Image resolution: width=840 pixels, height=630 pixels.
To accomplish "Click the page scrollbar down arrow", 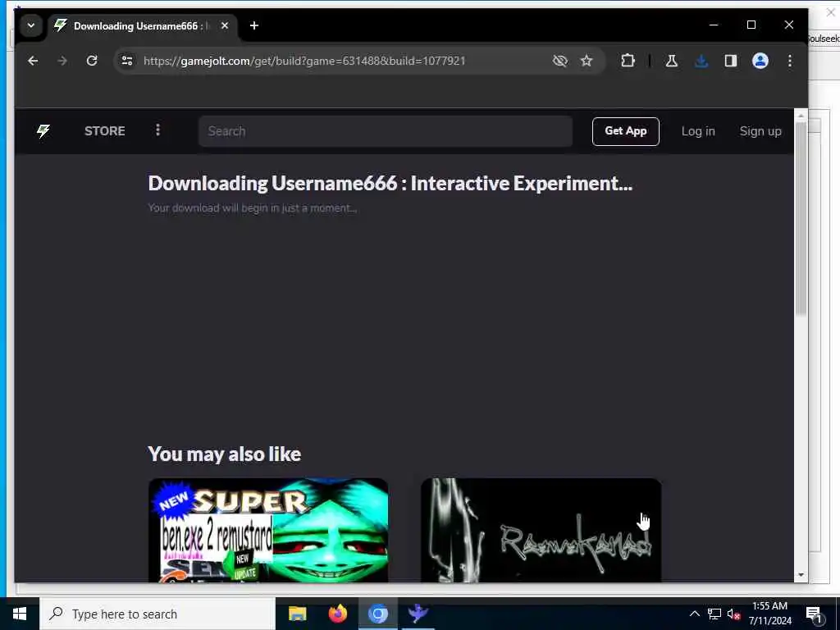I will click(801, 575).
